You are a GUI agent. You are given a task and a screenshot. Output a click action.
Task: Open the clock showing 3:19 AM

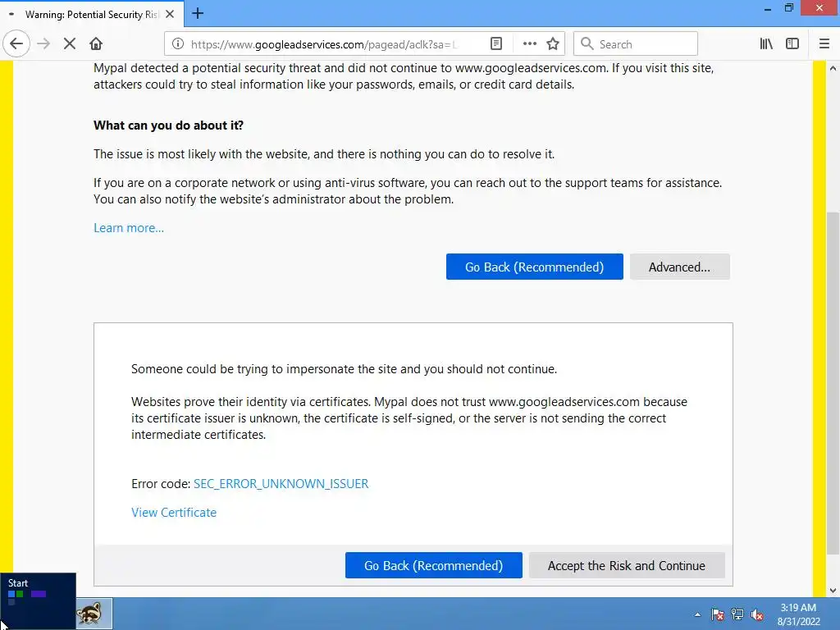[x=798, y=614]
